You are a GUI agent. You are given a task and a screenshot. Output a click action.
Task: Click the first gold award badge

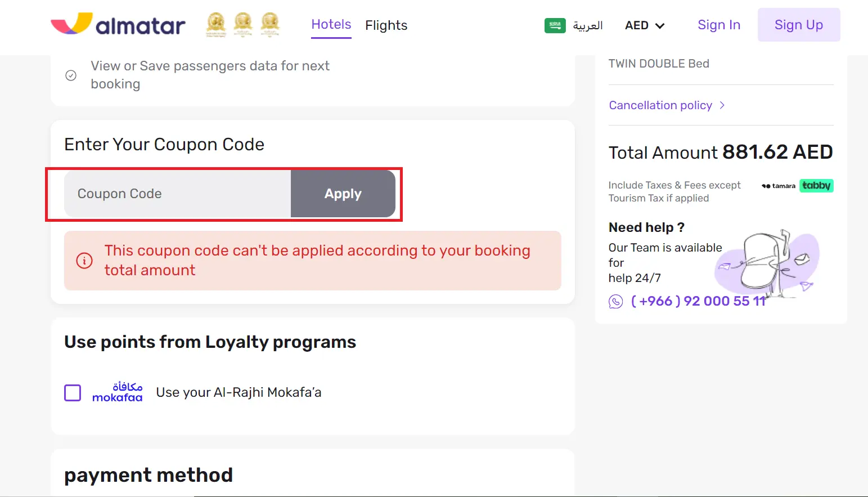point(215,25)
